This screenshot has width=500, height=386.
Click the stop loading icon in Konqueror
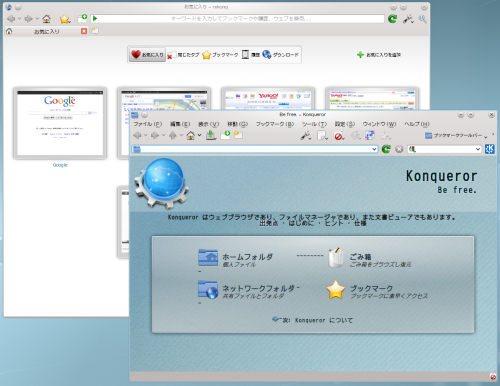(399, 149)
